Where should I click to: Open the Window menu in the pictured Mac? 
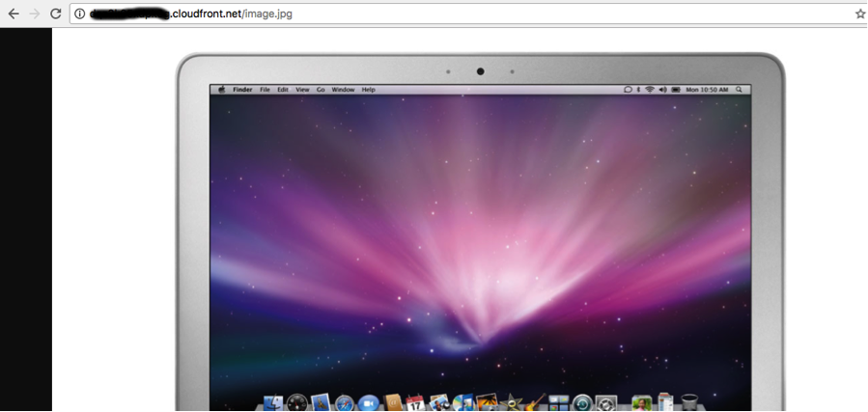[x=343, y=89]
